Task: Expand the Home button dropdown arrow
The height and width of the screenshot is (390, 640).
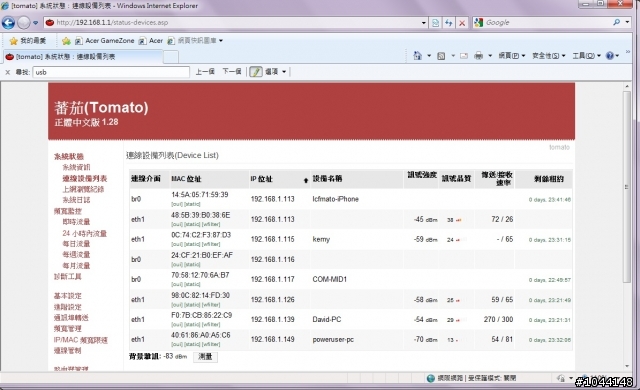Action: point(429,56)
